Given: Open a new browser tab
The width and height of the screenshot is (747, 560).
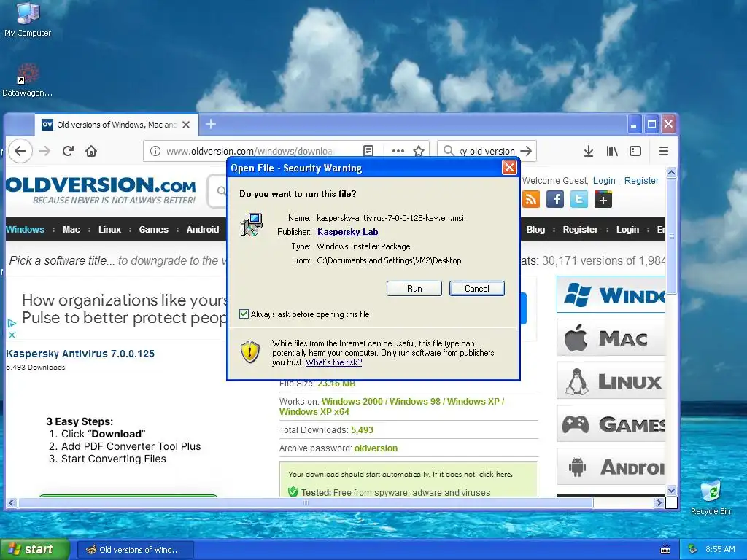Looking at the screenshot, I should pyautogui.click(x=211, y=124).
